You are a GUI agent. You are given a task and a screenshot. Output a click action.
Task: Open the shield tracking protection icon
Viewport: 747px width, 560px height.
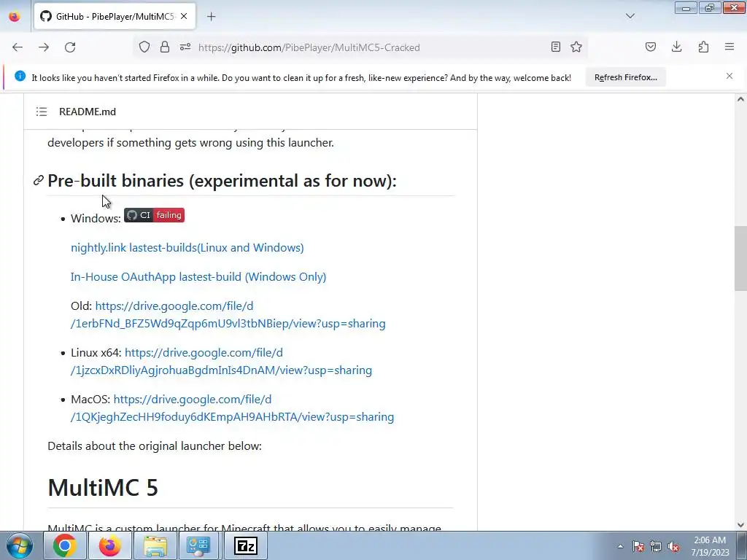click(x=144, y=47)
